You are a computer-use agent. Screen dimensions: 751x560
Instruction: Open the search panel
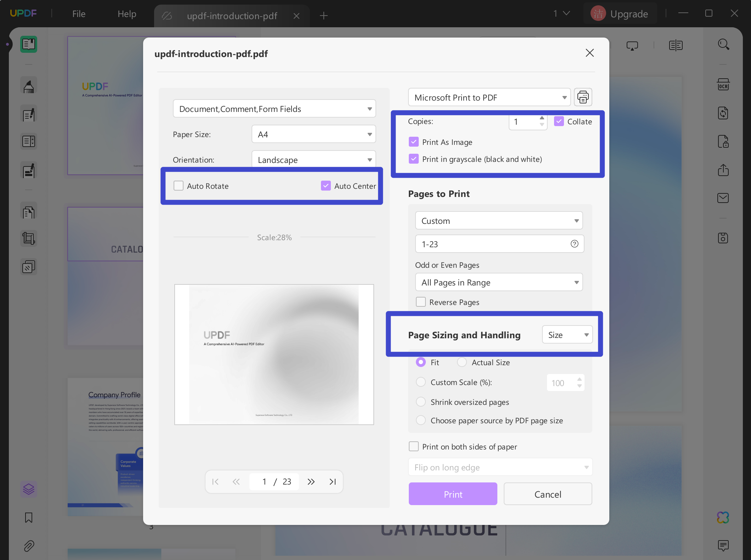[723, 44]
